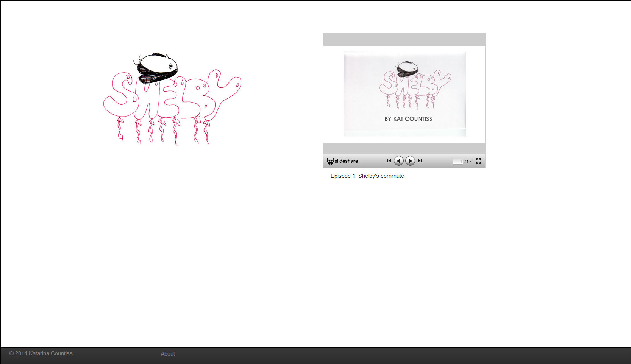
Task: Open the slideshow in fullscreen
Action: click(x=478, y=161)
